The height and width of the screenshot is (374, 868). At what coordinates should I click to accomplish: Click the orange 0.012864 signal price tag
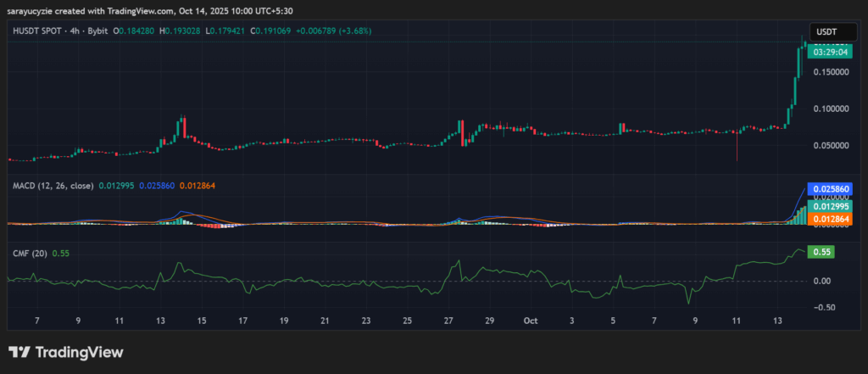(x=830, y=219)
